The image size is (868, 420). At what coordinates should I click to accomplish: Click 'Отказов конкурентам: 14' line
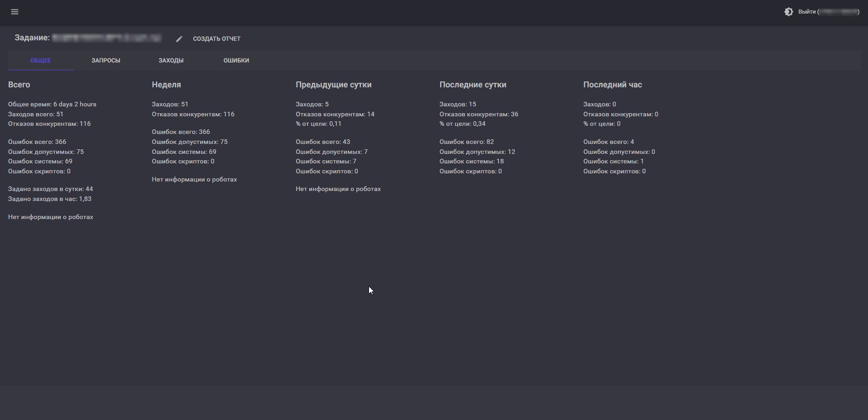click(x=335, y=114)
